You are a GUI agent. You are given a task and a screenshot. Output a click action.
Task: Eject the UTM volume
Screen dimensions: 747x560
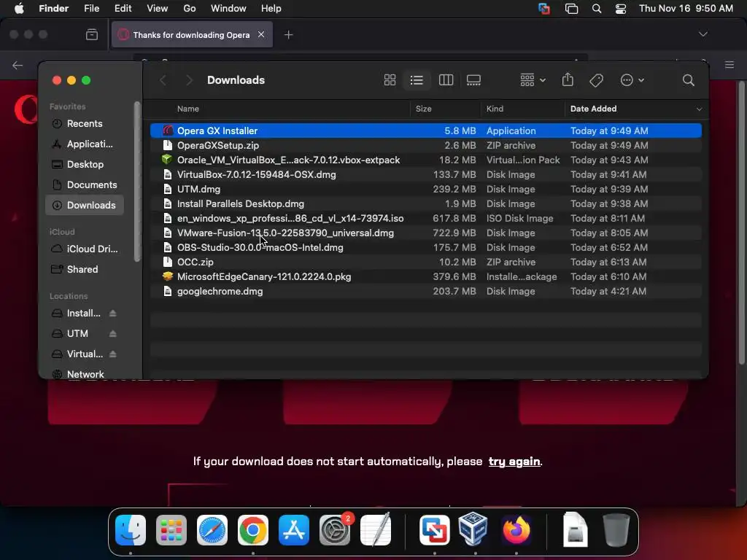pos(113,334)
